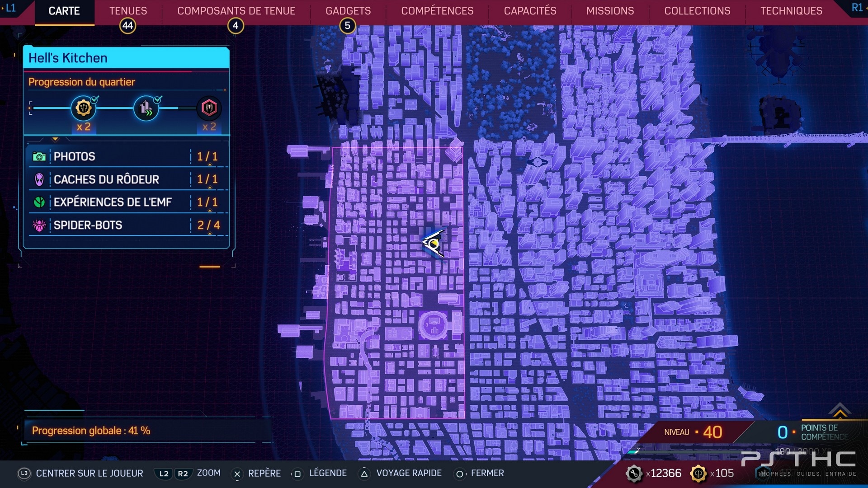Select the PHOTOS row
Screen dimensions: 868x488
127,157
